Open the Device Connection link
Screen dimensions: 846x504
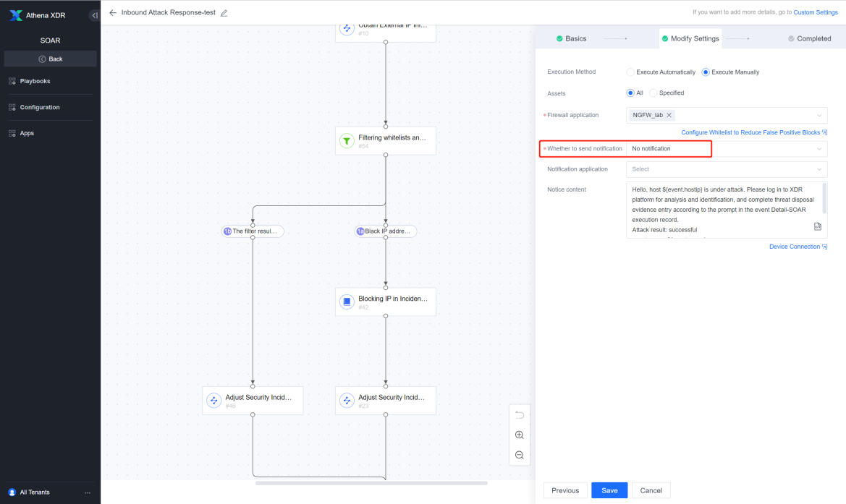(798, 247)
